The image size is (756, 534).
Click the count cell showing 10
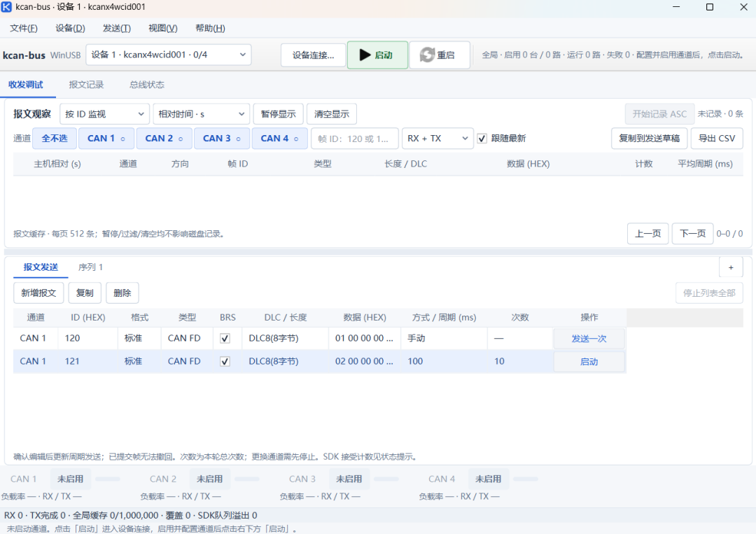520,361
